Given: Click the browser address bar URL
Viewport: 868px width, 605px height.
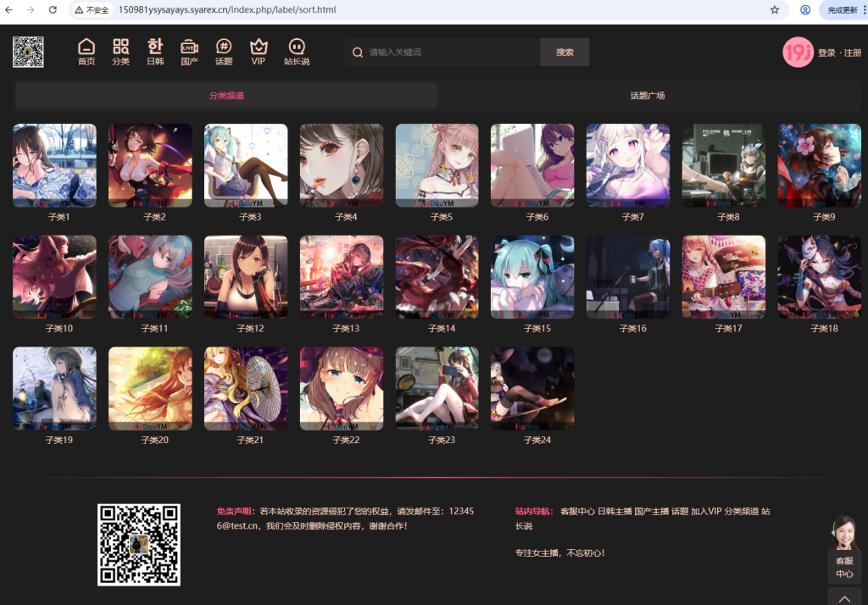Looking at the screenshot, I should (x=227, y=9).
